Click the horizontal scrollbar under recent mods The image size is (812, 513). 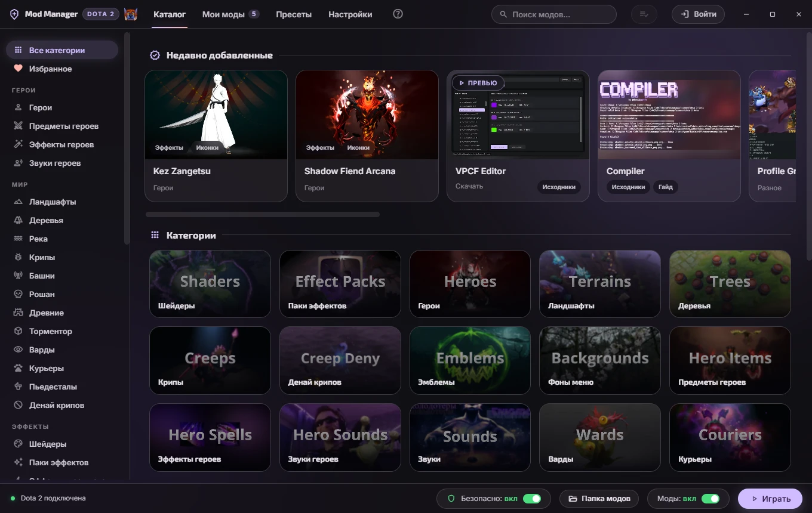point(263,214)
